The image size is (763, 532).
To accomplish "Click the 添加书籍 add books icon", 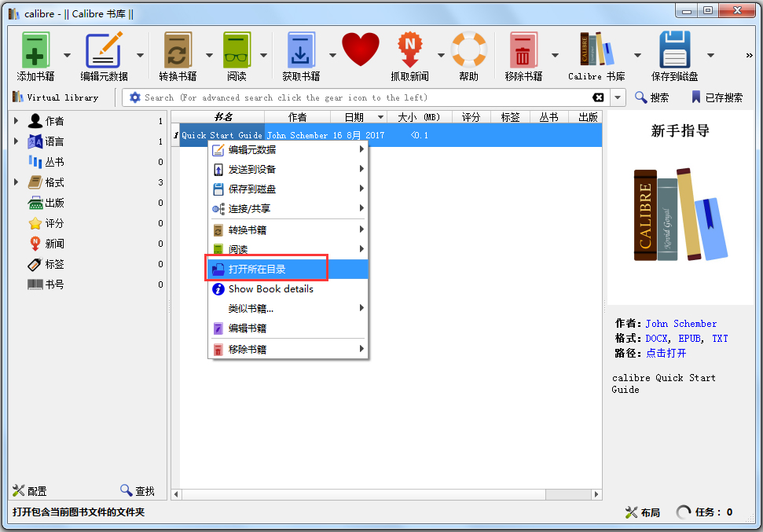I will point(35,50).
